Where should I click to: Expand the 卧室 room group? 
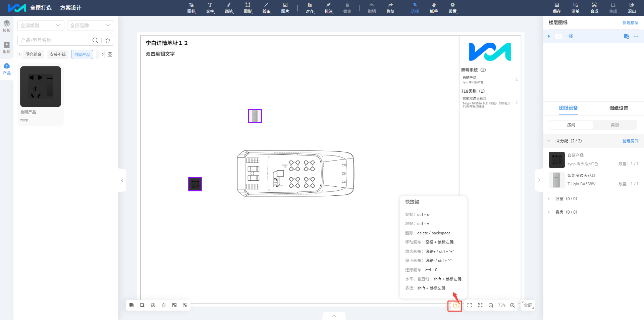pos(549,199)
